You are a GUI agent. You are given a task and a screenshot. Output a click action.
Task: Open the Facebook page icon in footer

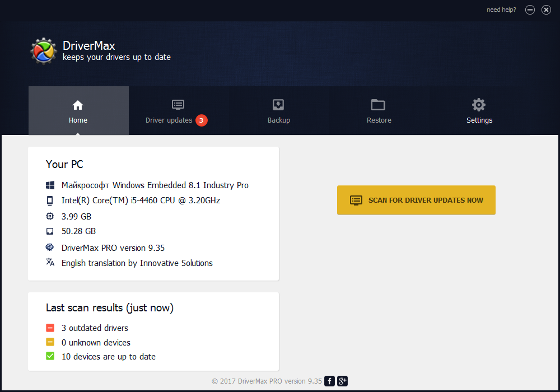pyautogui.click(x=330, y=381)
